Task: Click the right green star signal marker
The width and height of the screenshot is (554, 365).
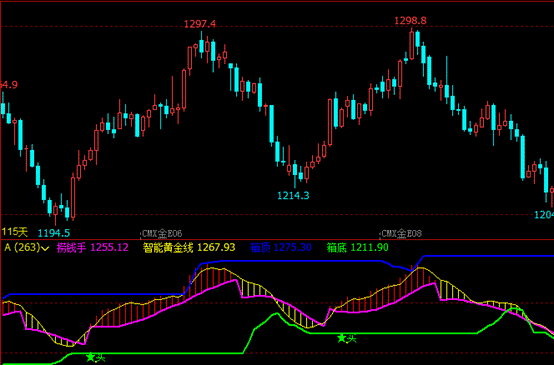Action: (x=342, y=338)
